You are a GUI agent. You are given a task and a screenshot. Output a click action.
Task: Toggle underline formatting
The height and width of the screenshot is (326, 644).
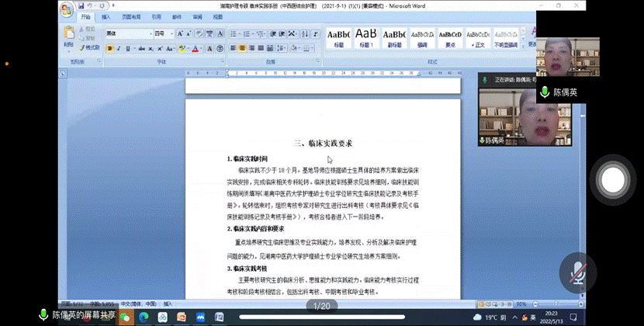(x=129, y=48)
